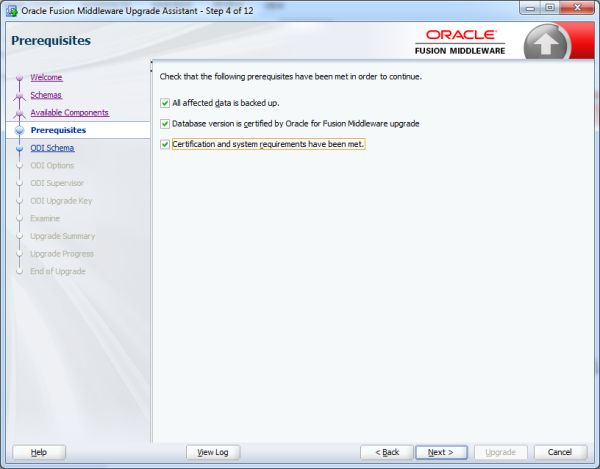Maximize the Upgrade Assistant window

(x=550, y=8)
